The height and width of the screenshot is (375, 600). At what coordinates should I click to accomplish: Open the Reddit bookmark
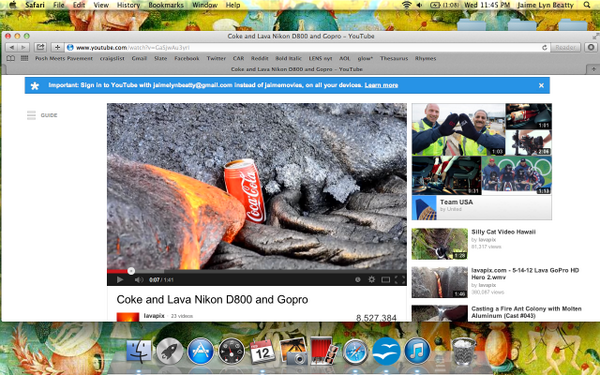point(259,59)
